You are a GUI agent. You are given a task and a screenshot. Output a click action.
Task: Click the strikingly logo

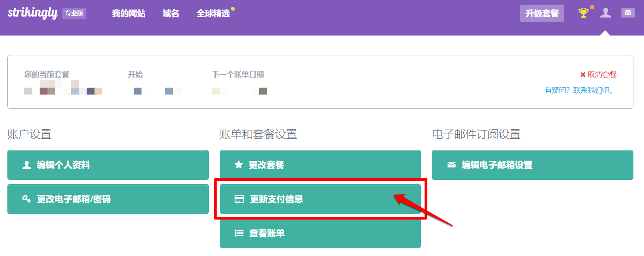click(31, 12)
